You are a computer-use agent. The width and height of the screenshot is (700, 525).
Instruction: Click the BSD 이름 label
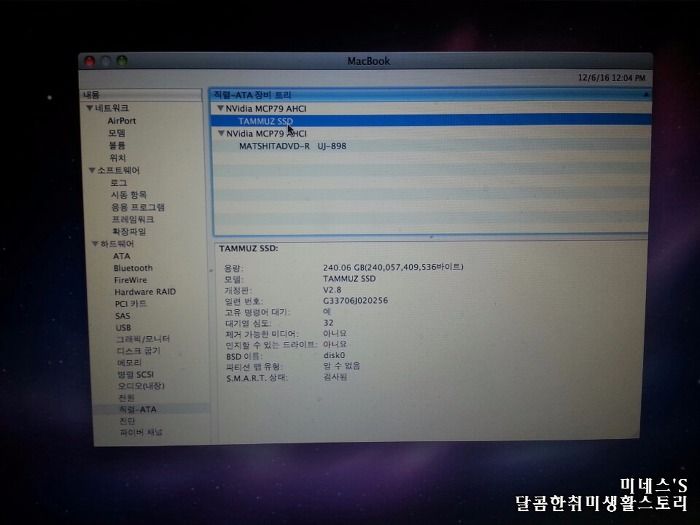click(244, 356)
